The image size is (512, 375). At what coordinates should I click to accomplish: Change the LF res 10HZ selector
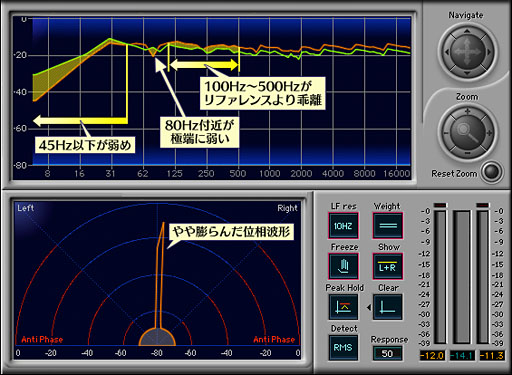(343, 226)
